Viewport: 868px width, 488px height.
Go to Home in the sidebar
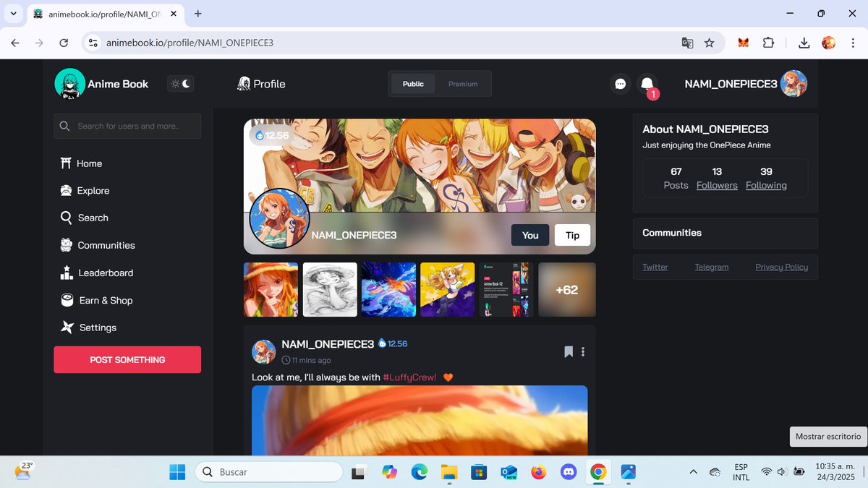pos(81,163)
